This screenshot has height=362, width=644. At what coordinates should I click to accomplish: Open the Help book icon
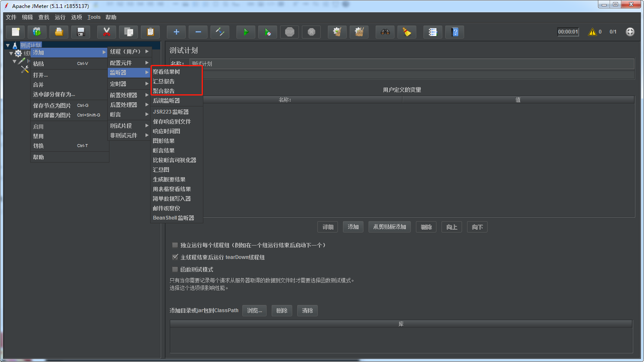pos(454,32)
